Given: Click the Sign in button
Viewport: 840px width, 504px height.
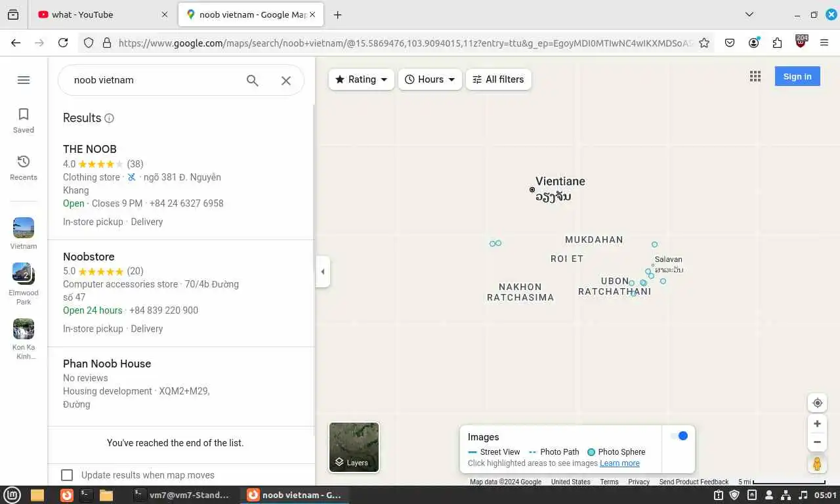Looking at the screenshot, I should click(797, 76).
